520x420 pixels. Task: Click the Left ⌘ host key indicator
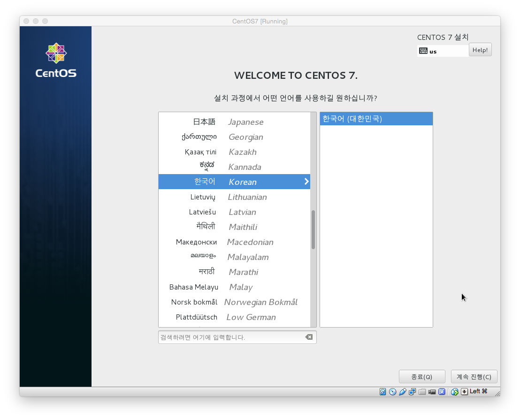coord(479,391)
